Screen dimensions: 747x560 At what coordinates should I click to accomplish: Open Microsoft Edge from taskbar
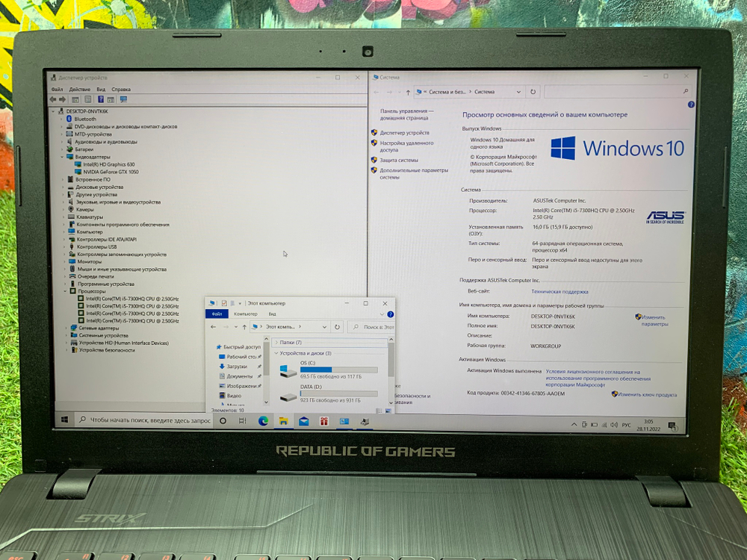263,421
